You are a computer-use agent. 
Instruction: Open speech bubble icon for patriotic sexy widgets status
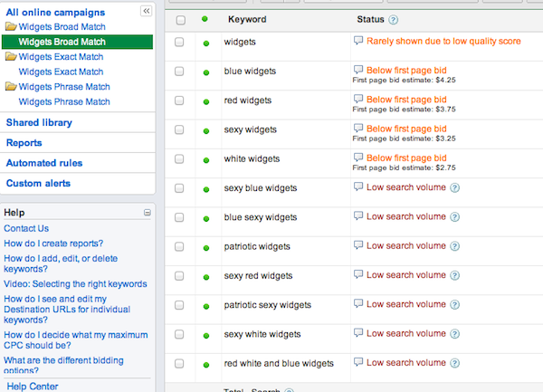[x=358, y=303]
